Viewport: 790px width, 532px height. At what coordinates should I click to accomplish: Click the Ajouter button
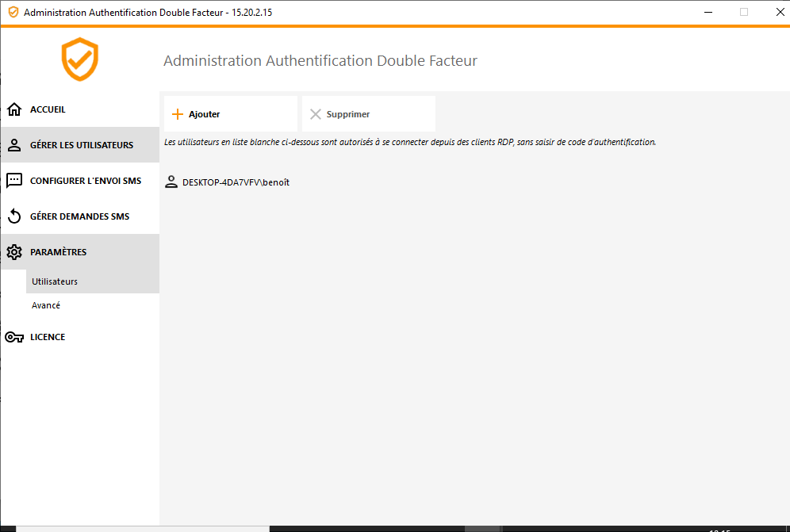231,114
